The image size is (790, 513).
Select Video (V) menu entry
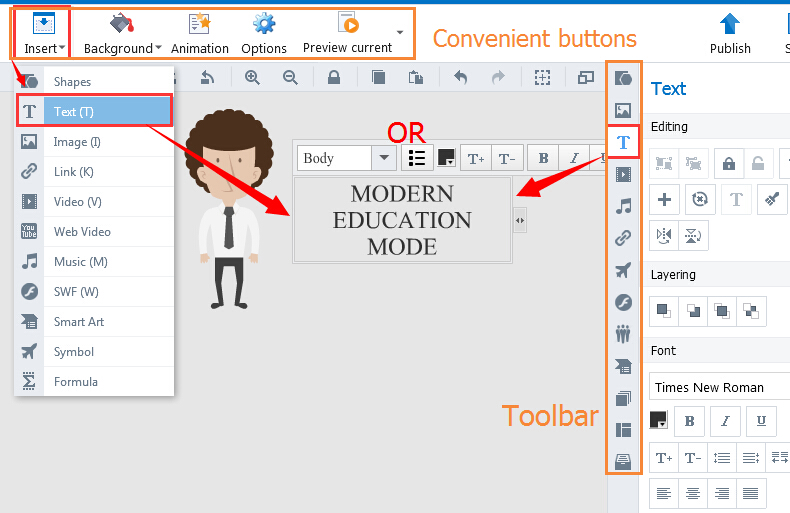point(94,202)
